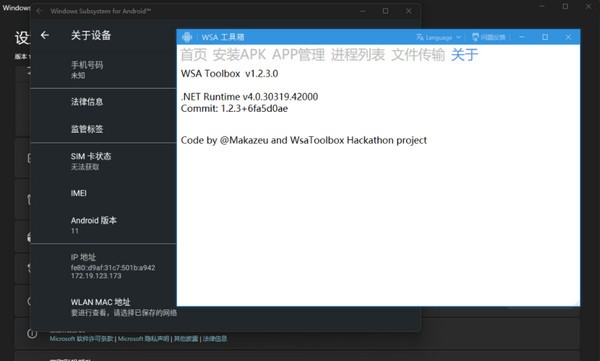Minimize the WSA 工具箱 window
The width and height of the screenshot is (600, 361).
tap(522, 37)
